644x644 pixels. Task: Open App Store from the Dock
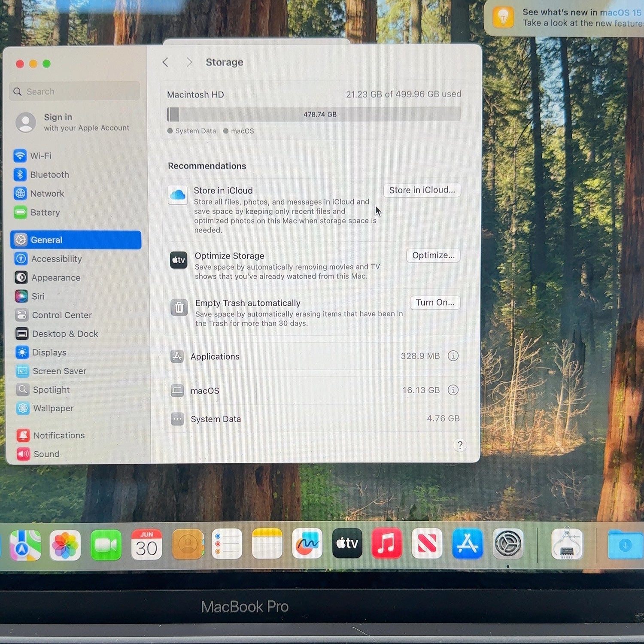[x=467, y=543]
